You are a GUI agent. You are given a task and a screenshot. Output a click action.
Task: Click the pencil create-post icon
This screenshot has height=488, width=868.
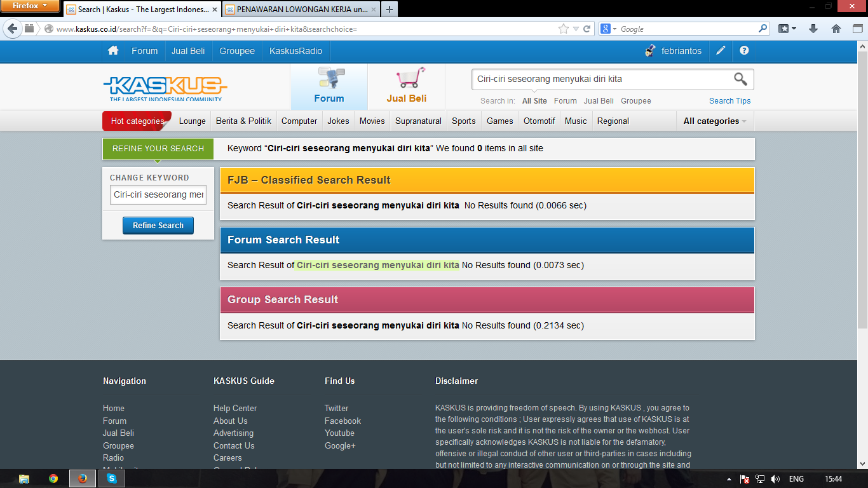(721, 51)
